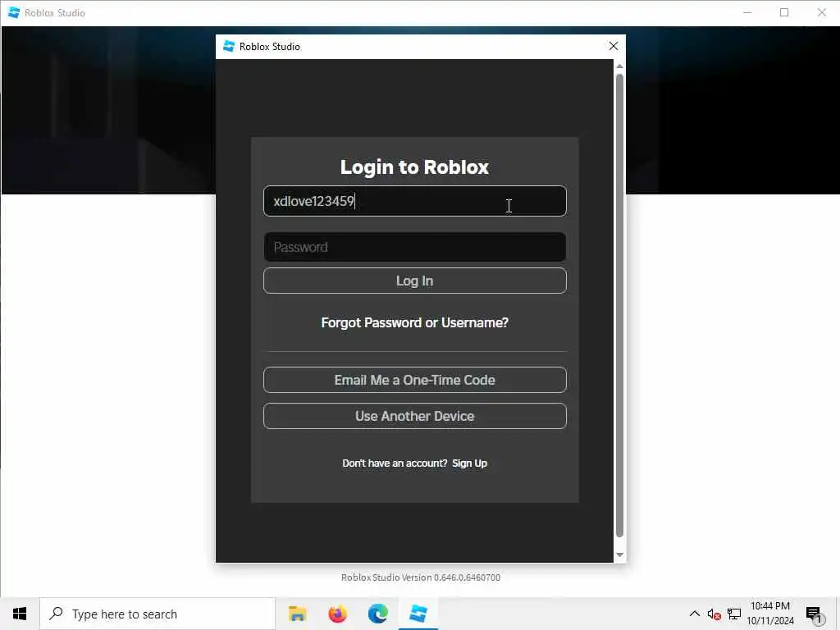
Task: Choose Use Another Device login option
Action: click(414, 416)
